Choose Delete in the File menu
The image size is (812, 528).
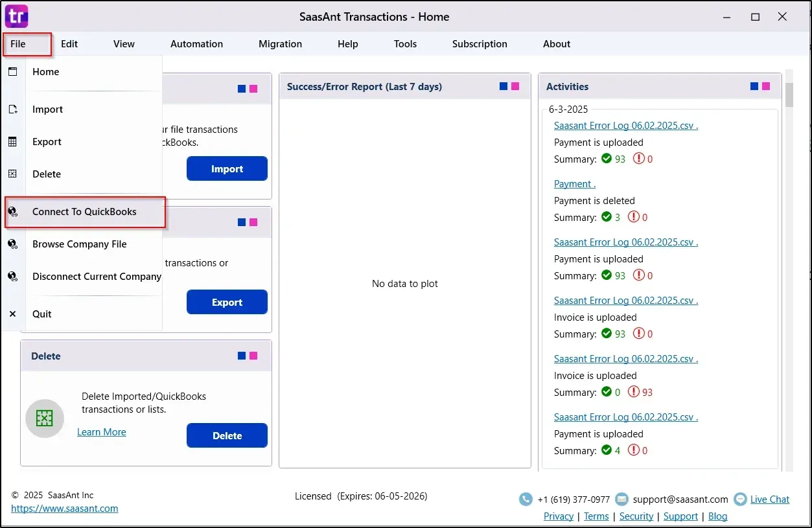pos(82,174)
